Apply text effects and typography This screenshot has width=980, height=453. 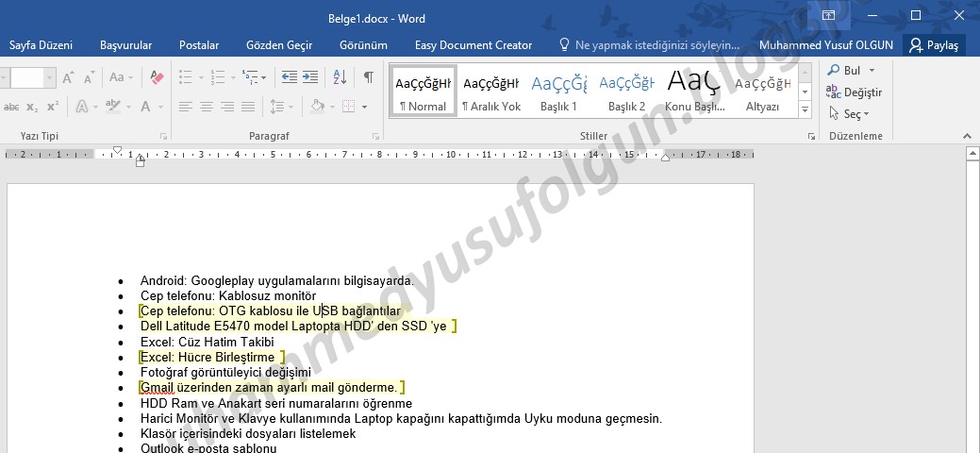82,107
